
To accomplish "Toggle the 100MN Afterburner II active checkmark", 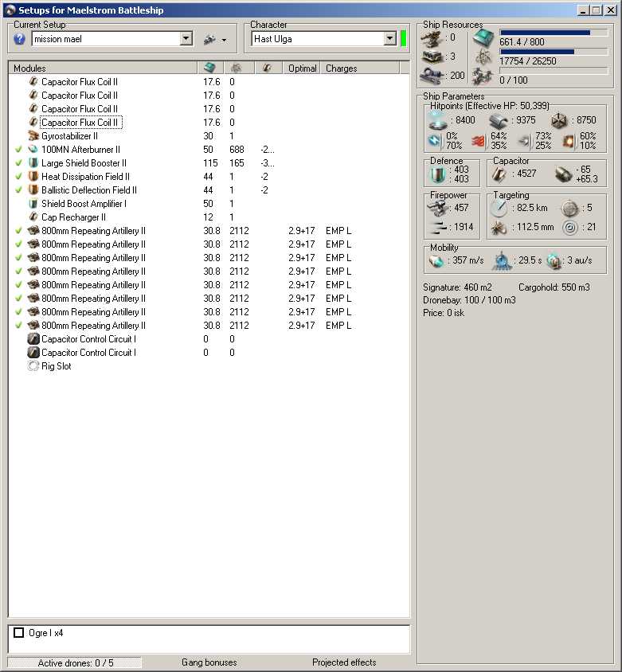I will click(18, 150).
